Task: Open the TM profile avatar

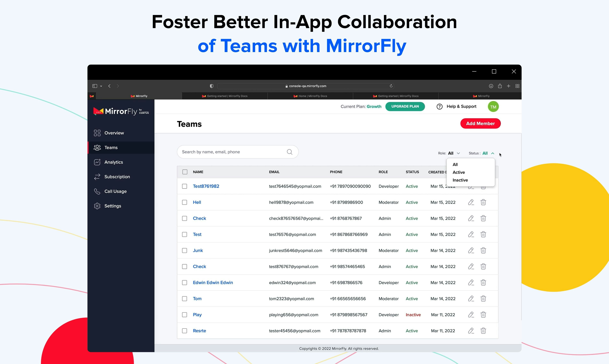Action: pyautogui.click(x=493, y=107)
